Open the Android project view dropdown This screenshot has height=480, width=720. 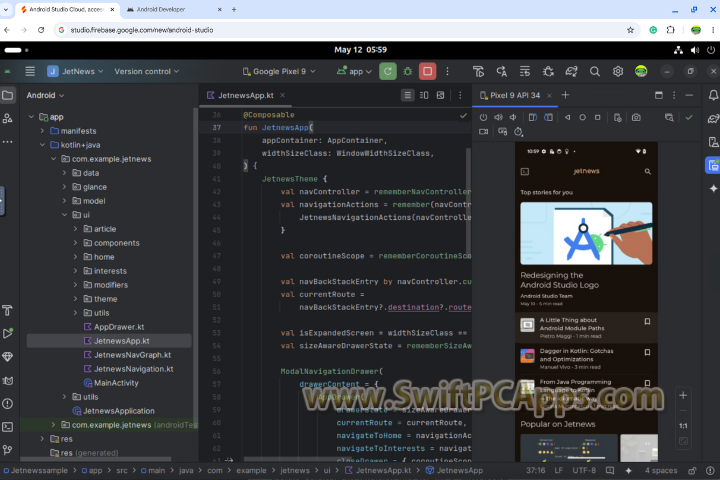(45, 95)
